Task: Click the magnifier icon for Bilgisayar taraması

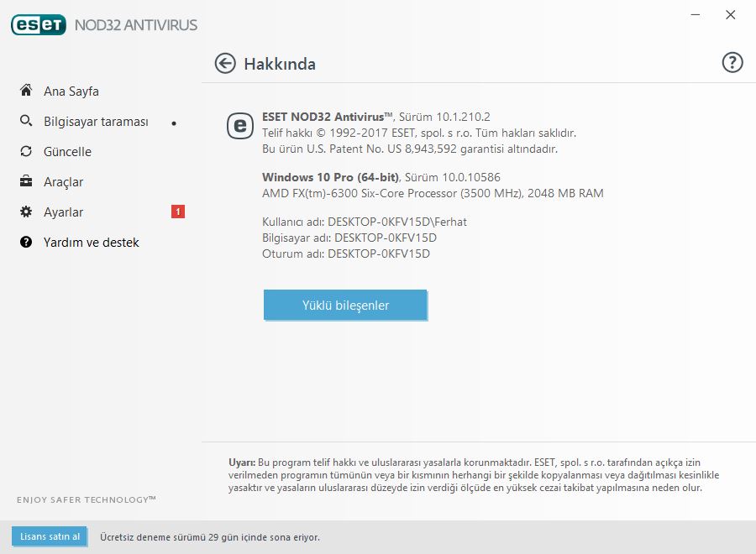Action: tap(26, 120)
